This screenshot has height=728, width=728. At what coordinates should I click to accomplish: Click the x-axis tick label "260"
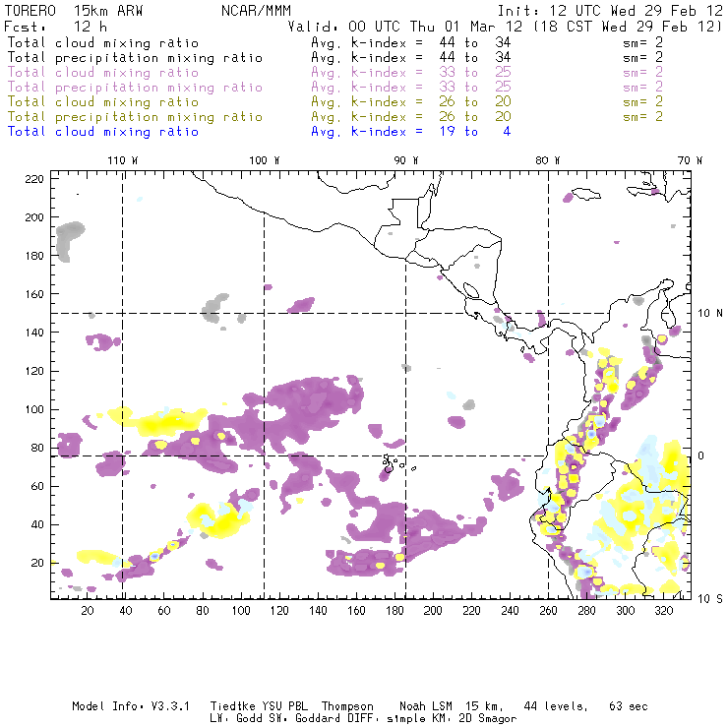click(x=548, y=611)
